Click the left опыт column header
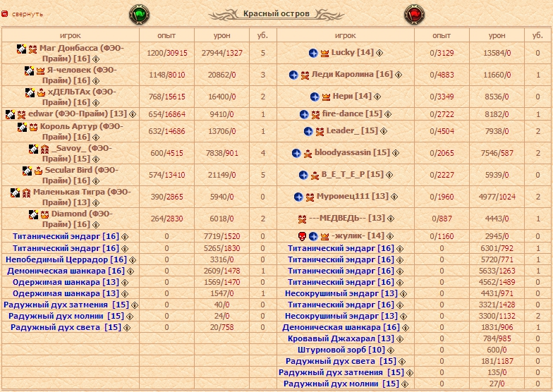The image size is (553, 392). click(x=166, y=35)
